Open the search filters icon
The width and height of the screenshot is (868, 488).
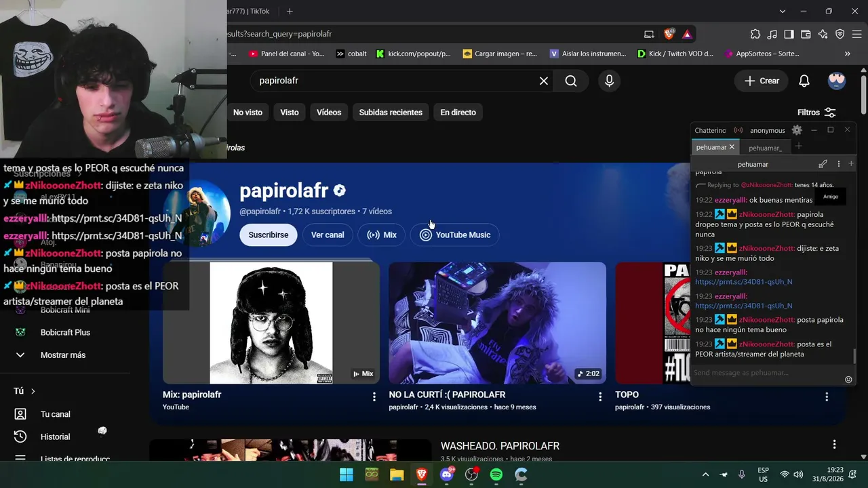click(x=830, y=113)
